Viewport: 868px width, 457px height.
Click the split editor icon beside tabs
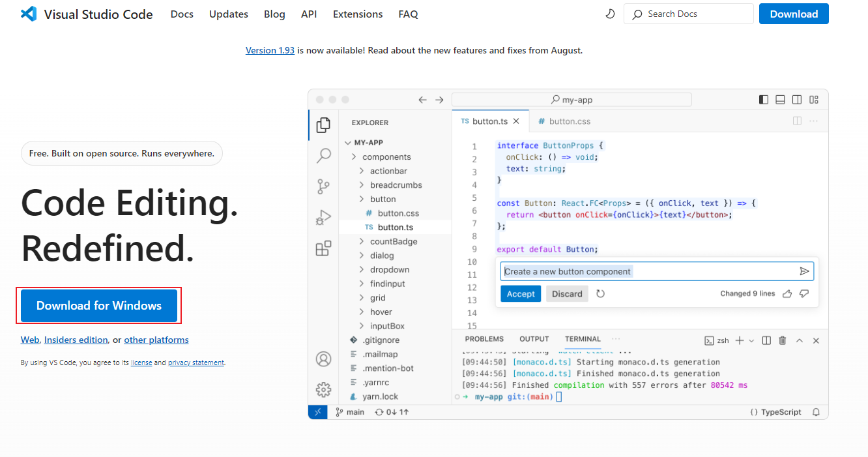point(797,121)
